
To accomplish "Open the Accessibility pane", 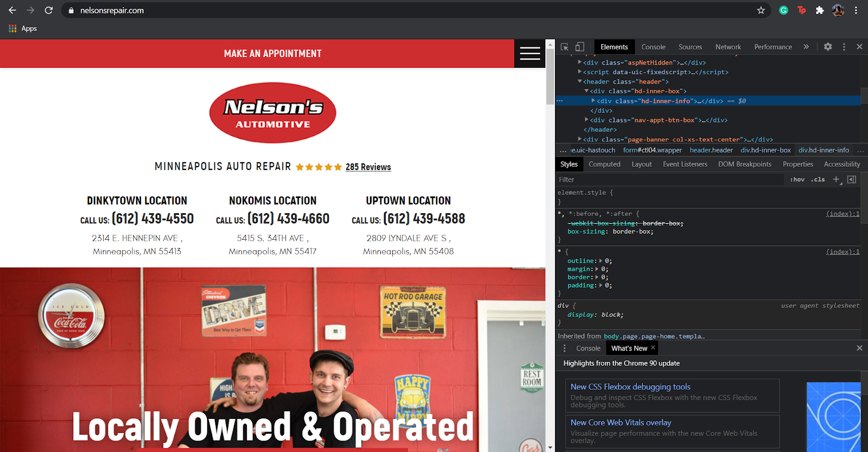I will 842,164.
